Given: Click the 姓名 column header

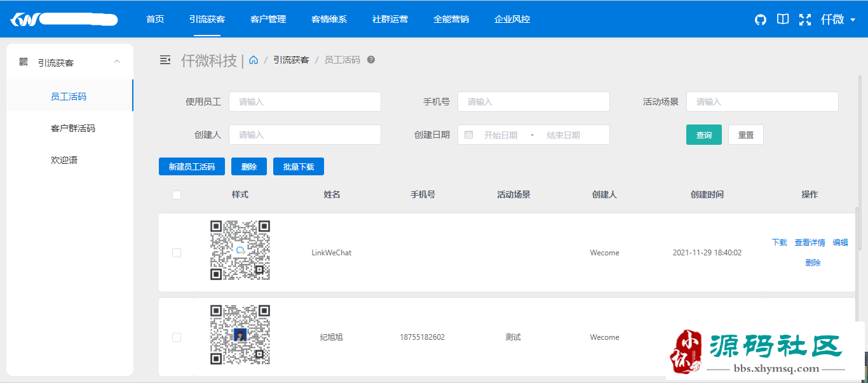Looking at the screenshot, I should [332, 194].
